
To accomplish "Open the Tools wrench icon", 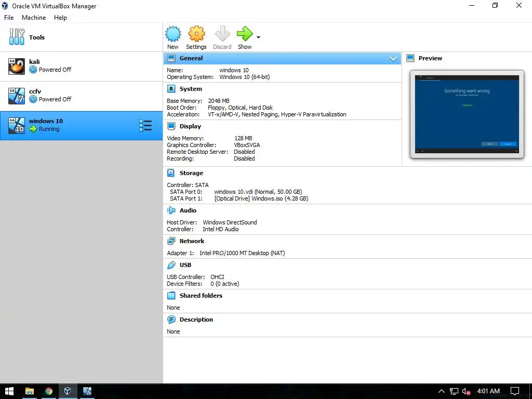I will (x=17, y=37).
